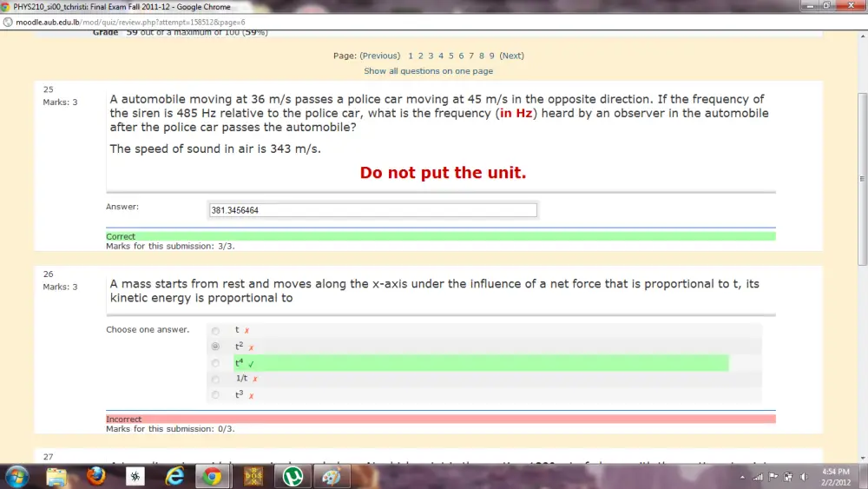This screenshot has height=489, width=868.
Task: Launch Firefox from the taskbar
Action: pyautogui.click(x=95, y=476)
